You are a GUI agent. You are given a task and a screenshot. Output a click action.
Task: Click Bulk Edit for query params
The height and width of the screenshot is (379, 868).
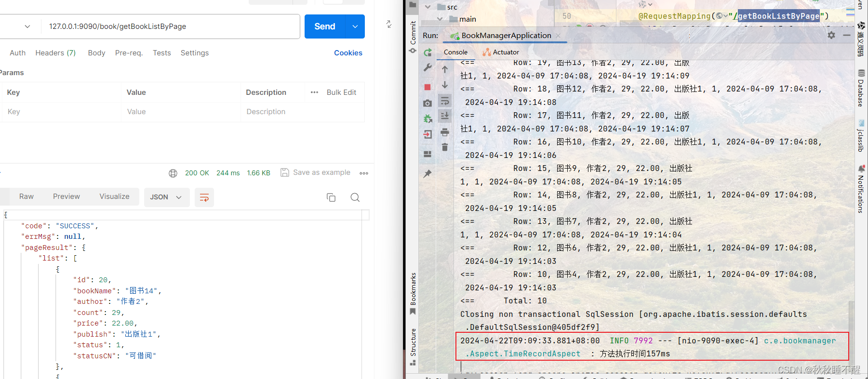coord(342,92)
